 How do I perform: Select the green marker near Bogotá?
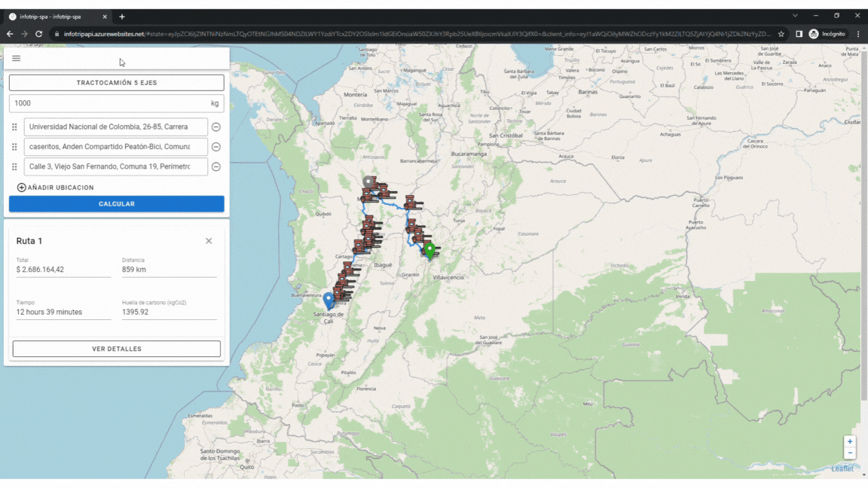tap(429, 250)
